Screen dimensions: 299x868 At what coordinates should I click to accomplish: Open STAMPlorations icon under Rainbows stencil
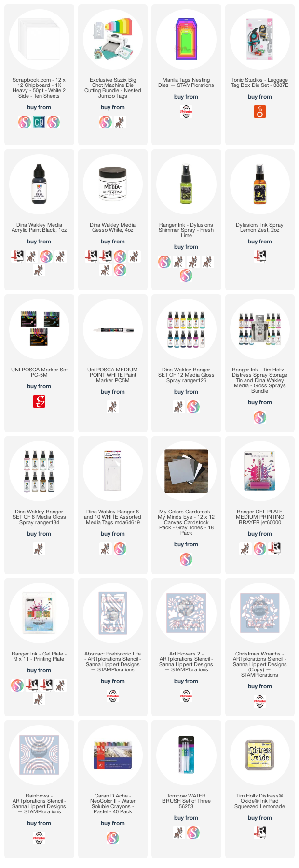pyautogui.click(x=39, y=838)
